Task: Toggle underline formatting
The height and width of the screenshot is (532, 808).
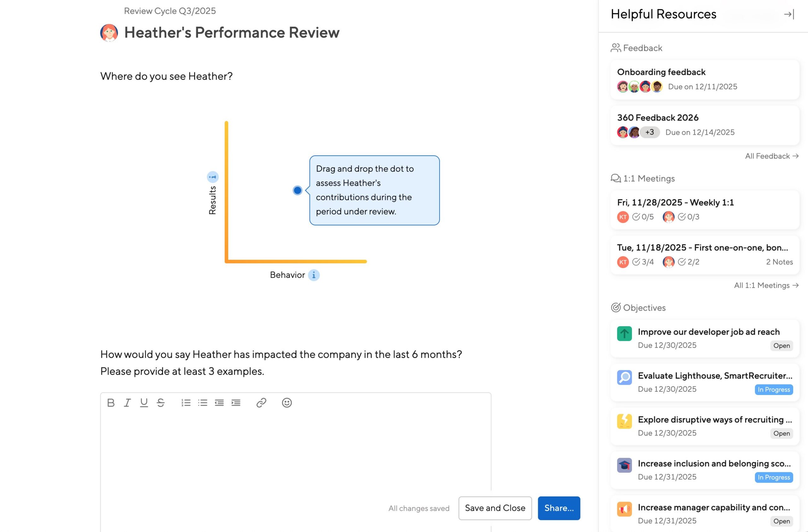Action: click(144, 403)
